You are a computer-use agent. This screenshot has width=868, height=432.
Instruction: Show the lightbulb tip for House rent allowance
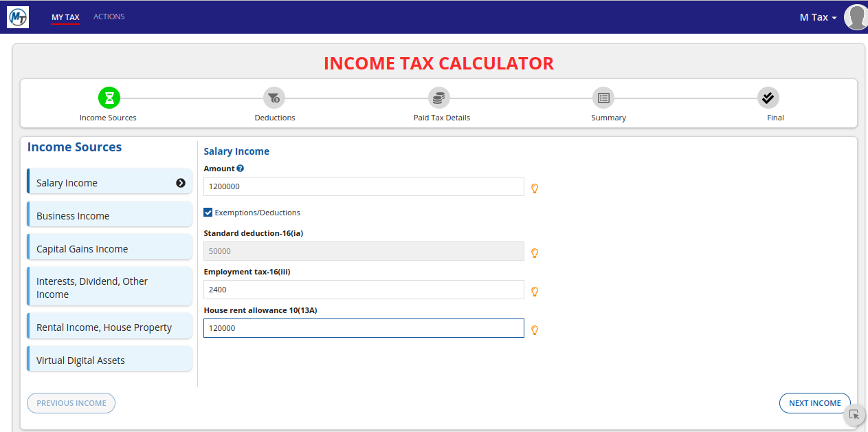point(535,330)
